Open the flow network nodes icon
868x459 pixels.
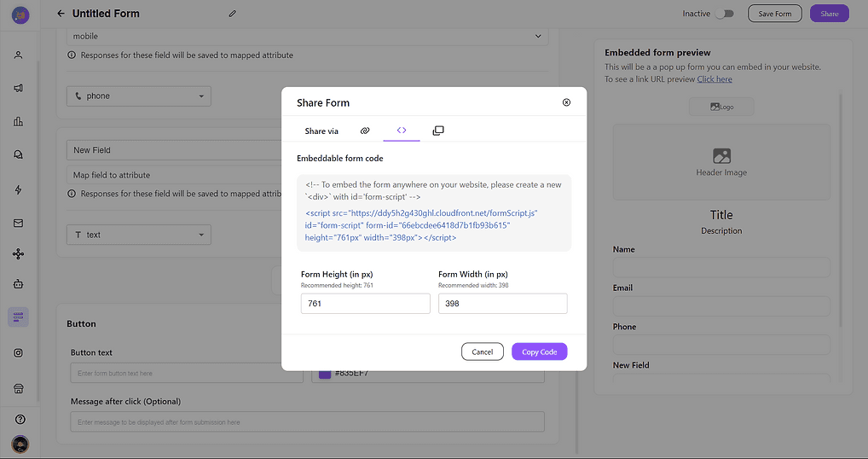click(x=18, y=254)
